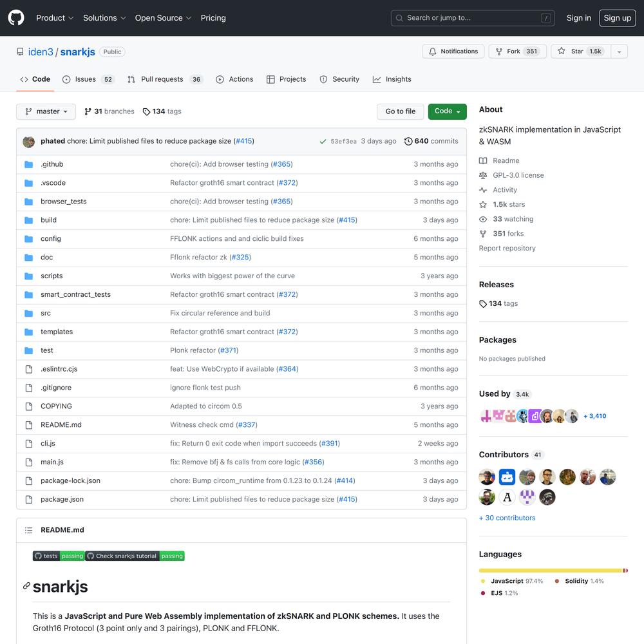The height and width of the screenshot is (644, 644).
Task: Open the Readme link in About
Action: [x=499, y=160]
